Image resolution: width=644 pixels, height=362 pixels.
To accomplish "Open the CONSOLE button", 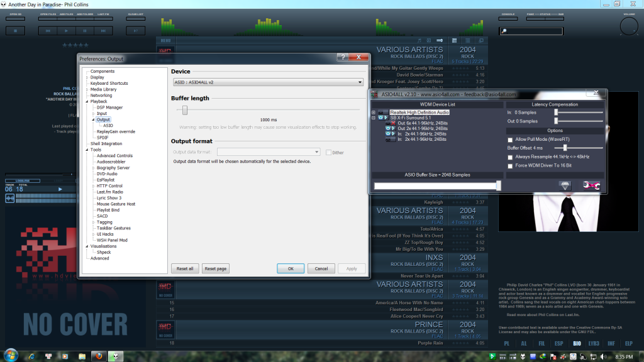I will 508,18.
